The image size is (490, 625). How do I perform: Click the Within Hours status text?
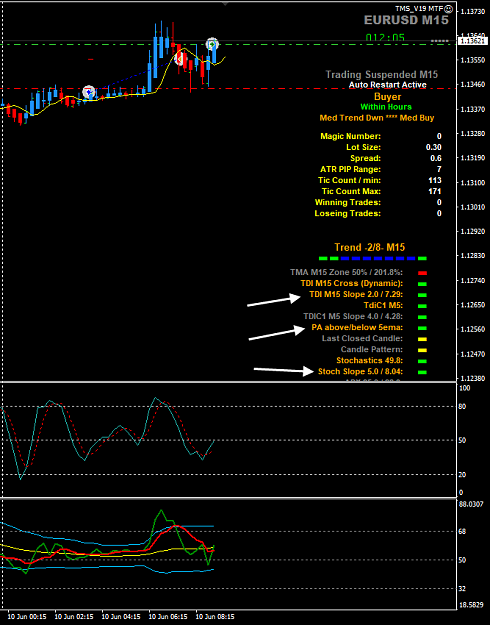coord(386,107)
